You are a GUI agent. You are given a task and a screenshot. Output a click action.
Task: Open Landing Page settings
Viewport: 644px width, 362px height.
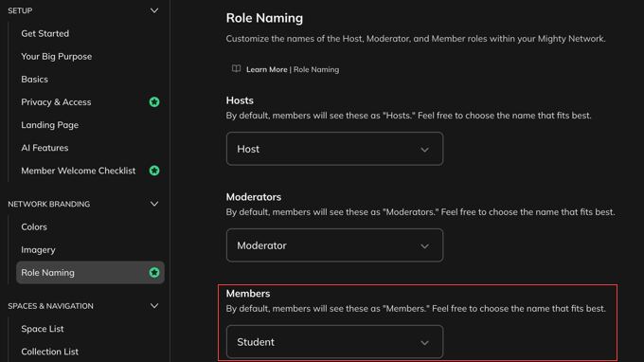pos(49,125)
